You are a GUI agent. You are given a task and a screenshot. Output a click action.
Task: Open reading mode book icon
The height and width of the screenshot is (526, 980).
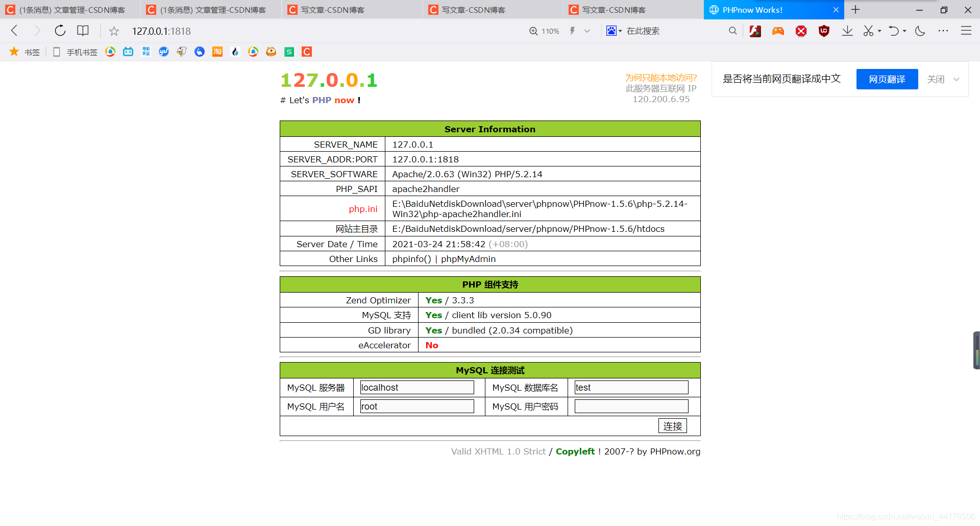tap(83, 31)
